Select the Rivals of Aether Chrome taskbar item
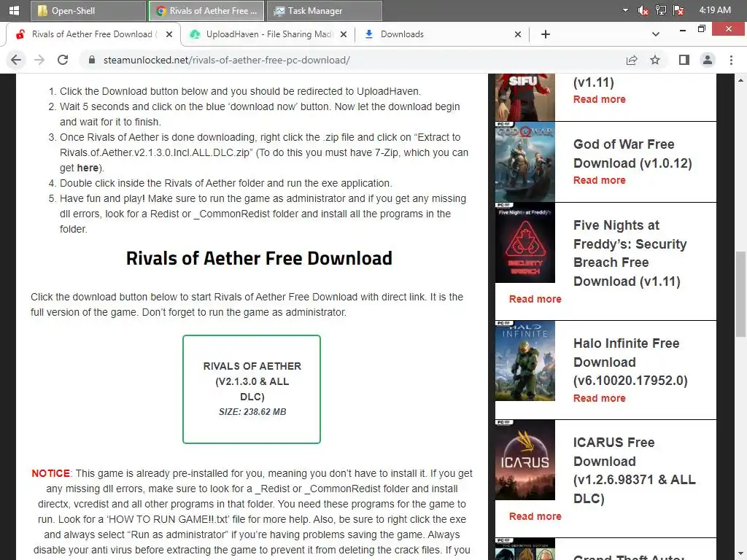The image size is (747, 560). [x=206, y=10]
